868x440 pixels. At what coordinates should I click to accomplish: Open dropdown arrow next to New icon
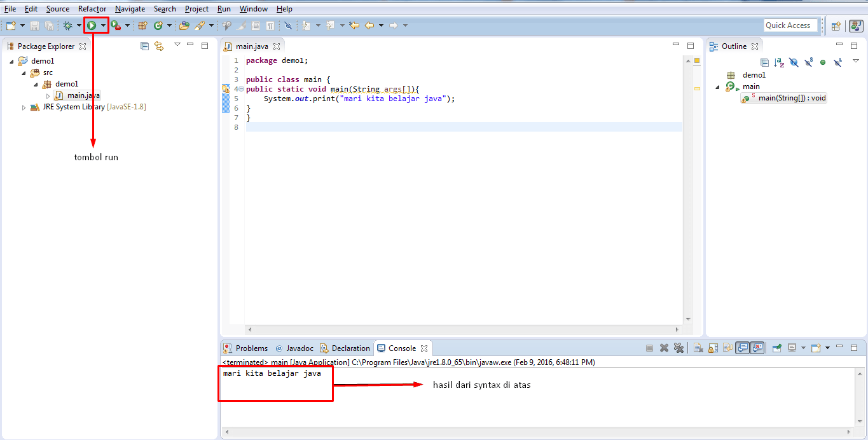[x=22, y=25]
